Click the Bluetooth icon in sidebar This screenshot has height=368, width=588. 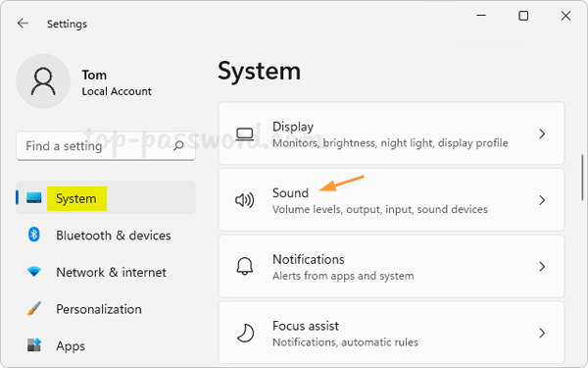click(x=33, y=235)
